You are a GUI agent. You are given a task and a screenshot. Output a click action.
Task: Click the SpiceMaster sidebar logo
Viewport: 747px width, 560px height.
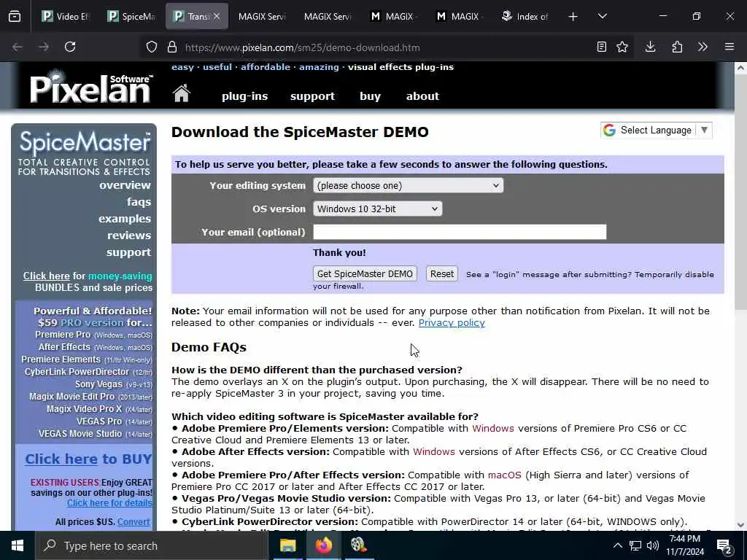[85, 152]
